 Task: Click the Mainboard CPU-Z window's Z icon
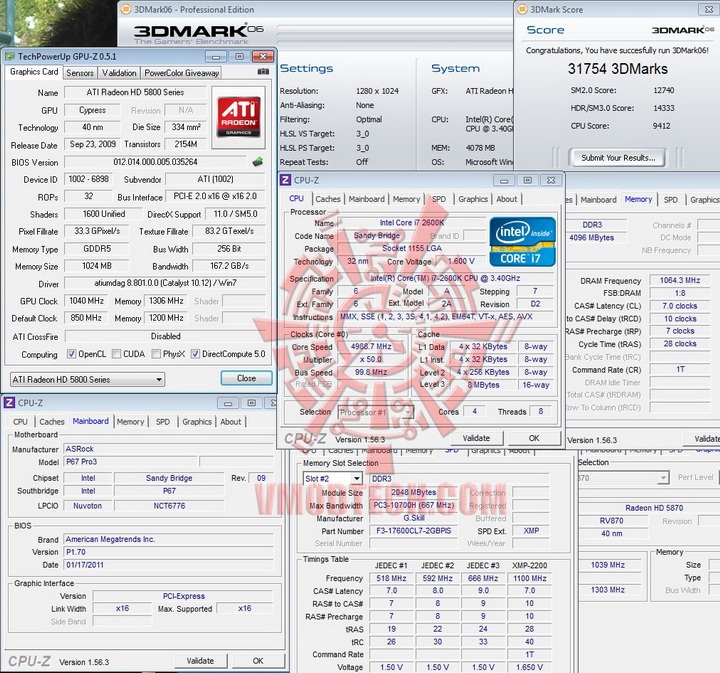pyautogui.click(x=9, y=403)
